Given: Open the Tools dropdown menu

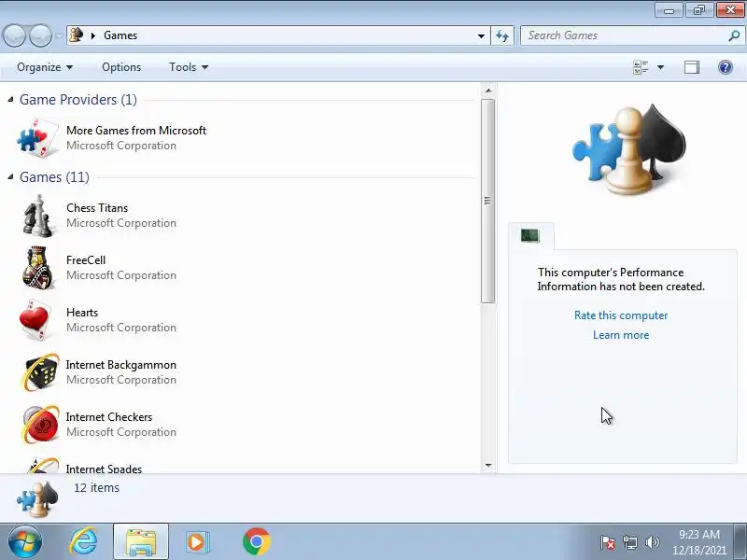Looking at the screenshot, I should [189, 67].
